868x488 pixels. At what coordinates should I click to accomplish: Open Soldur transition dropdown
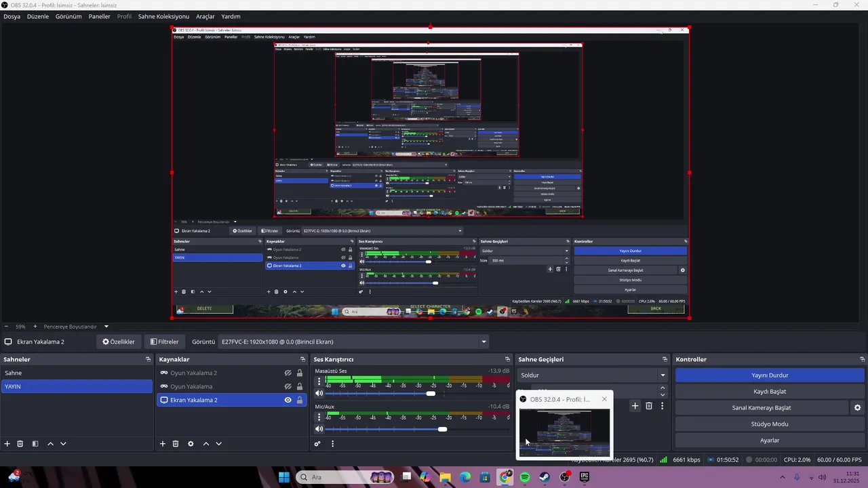click(593, 375)
